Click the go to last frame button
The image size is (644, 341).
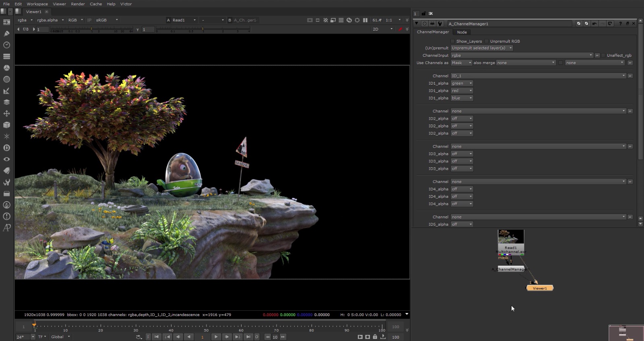[x=248, y=337]
